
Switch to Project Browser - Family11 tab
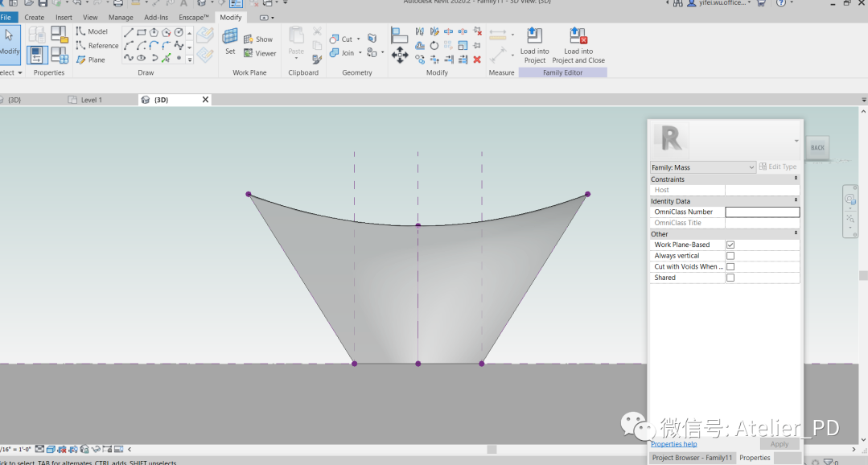692,458
